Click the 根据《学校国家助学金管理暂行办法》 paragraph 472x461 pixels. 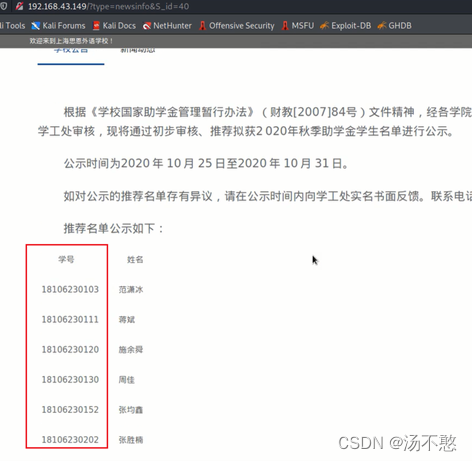pos(255,121)
